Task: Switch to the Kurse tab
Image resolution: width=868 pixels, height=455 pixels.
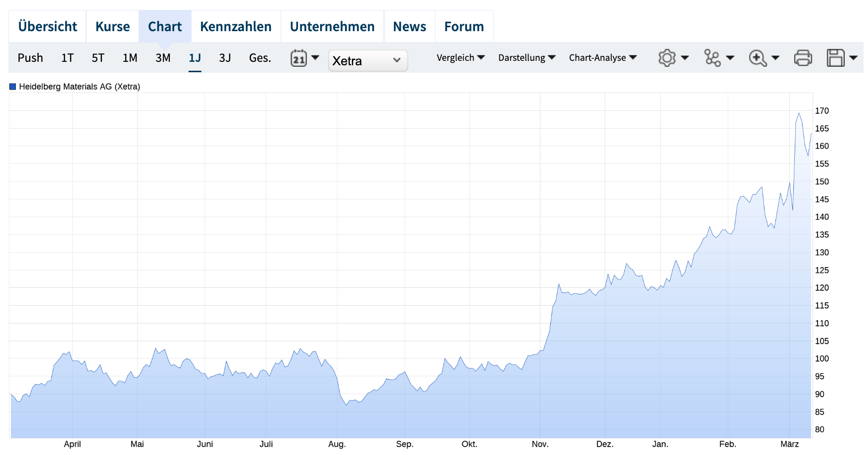Action: (112, 27)
